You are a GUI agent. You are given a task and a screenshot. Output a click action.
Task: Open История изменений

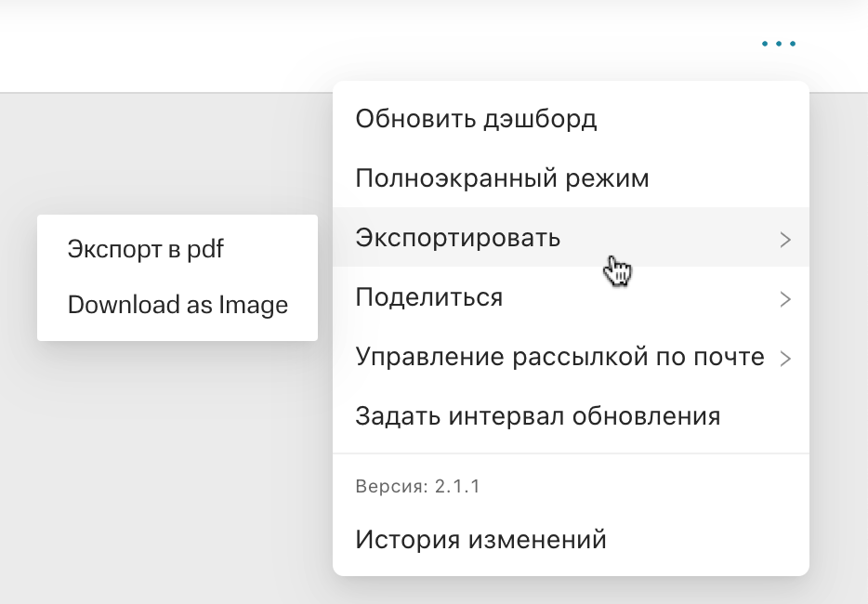coord(480,539)
